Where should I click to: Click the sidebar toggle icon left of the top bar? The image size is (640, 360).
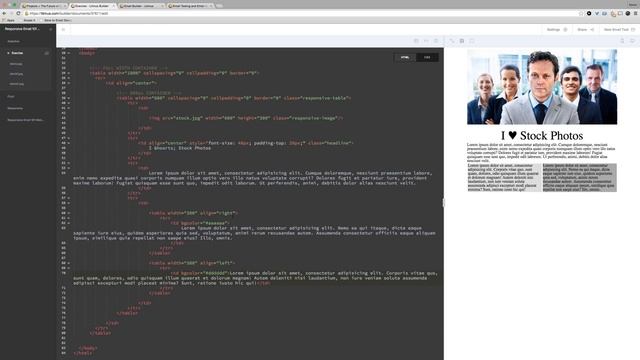pyautogui.click(x=63, y=29)
